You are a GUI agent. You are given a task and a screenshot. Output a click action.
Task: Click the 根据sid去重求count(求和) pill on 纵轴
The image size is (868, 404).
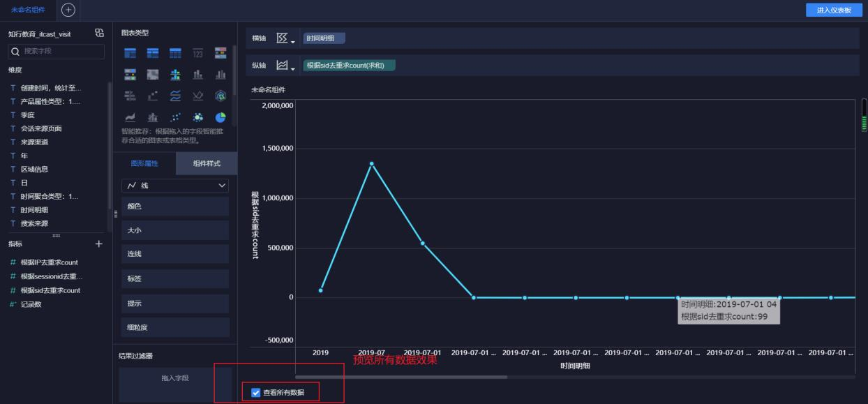pyautogui.click(x=349, y=65)
